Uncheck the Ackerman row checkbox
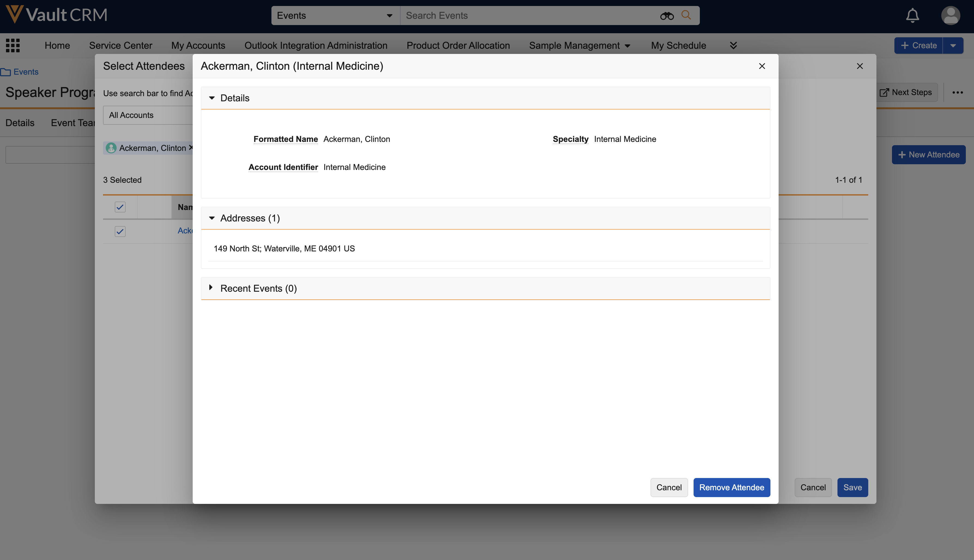Screen dimensions: 974x560 pos(120,232)
